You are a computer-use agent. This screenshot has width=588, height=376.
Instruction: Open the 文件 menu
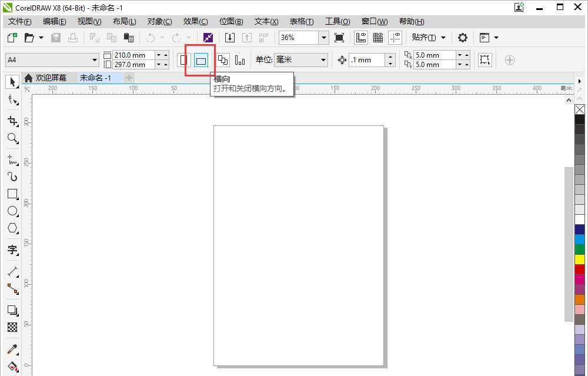tap(18, 21)
